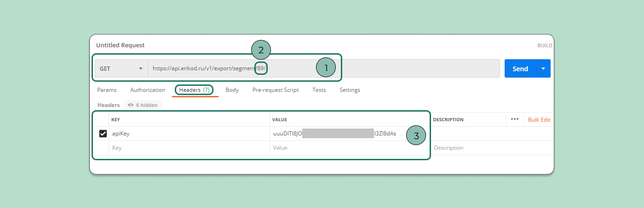Click the apiKey value cell
The height and width of the screenshot is (208, 644).
350,134
